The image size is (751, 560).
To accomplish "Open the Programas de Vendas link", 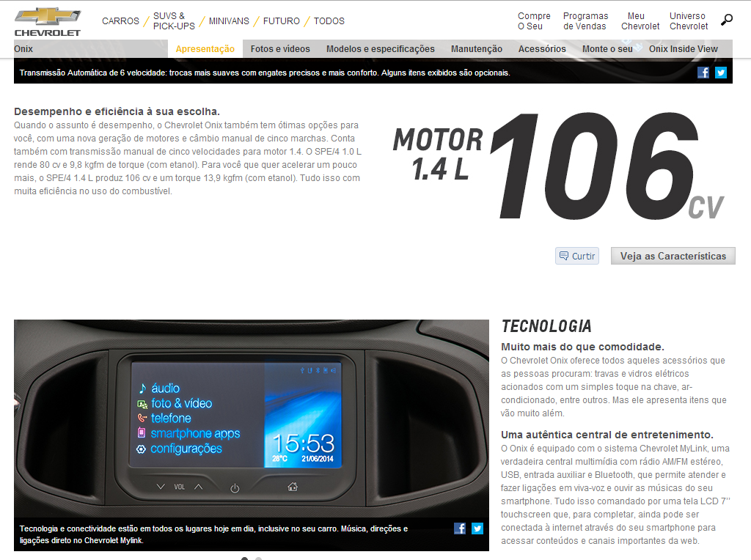I will tap(585, 21).
